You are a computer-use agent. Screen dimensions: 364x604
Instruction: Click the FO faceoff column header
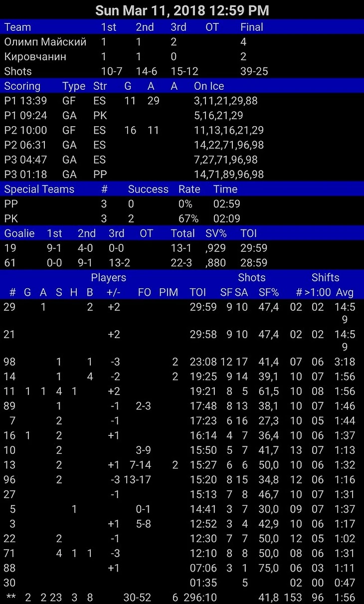[x=144, y=292]
